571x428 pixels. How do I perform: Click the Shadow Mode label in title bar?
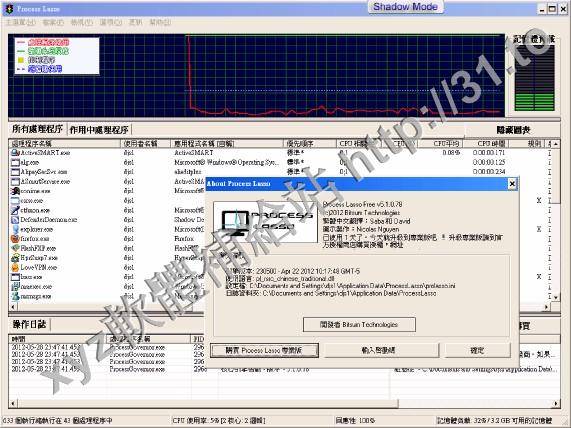coord(405,7)
